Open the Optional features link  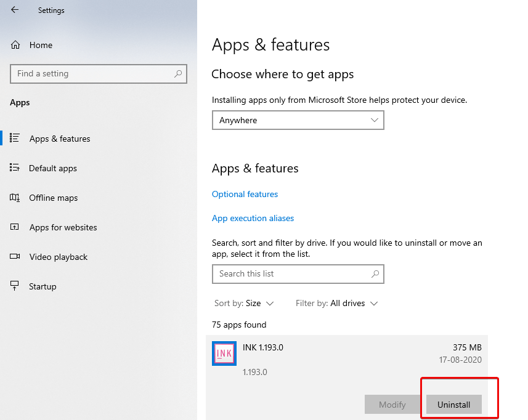pos(245,194)
